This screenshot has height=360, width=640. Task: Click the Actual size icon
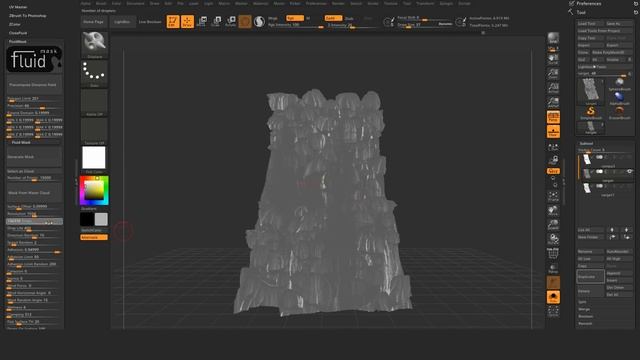pos(553,88)
